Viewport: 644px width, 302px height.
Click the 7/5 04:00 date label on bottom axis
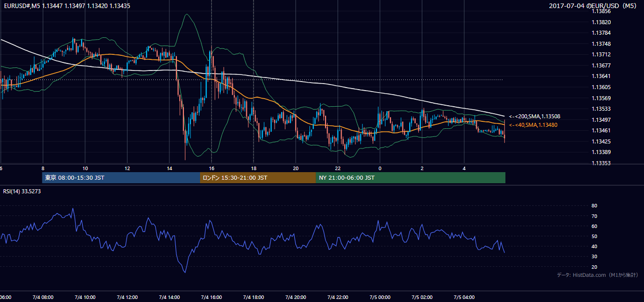465,297
